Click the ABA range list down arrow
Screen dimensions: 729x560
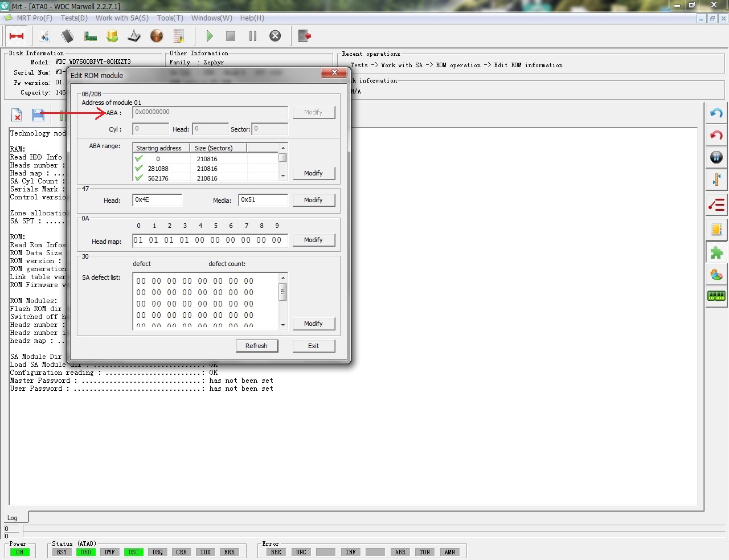click(283, 176)
